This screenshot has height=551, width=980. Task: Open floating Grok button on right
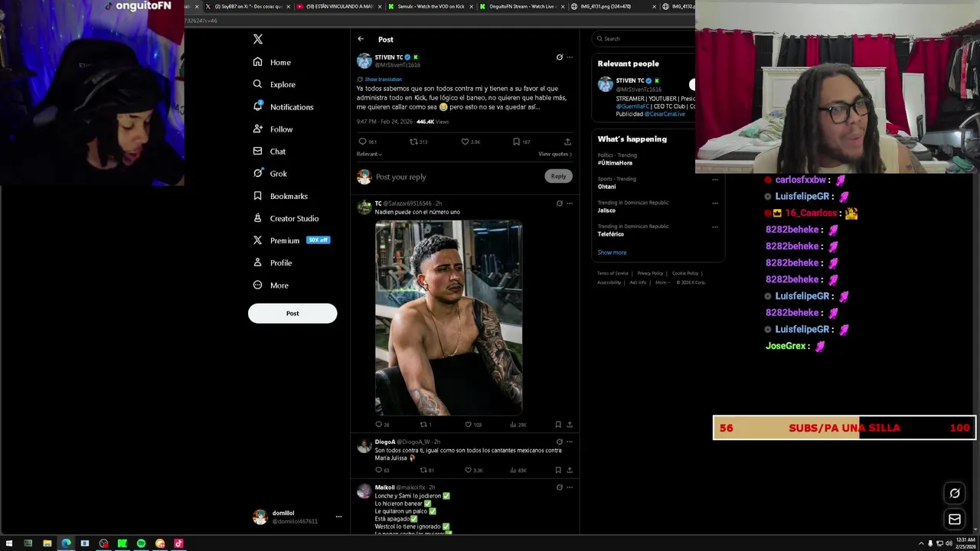click(x=955, y=494)
